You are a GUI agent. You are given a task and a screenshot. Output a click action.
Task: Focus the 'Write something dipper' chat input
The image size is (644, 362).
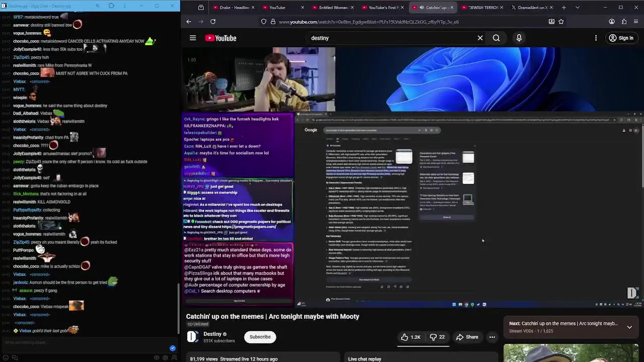point(86,343)
